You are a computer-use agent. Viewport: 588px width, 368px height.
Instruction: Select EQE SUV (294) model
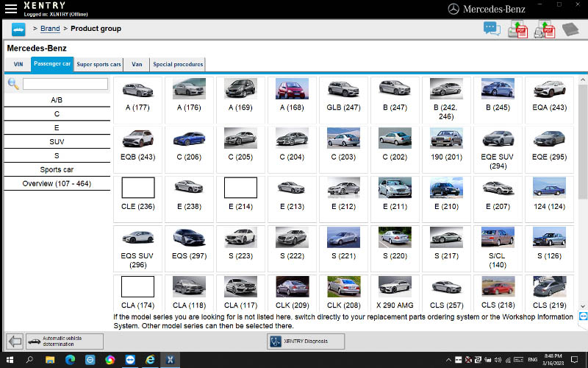tap(498, 150)
